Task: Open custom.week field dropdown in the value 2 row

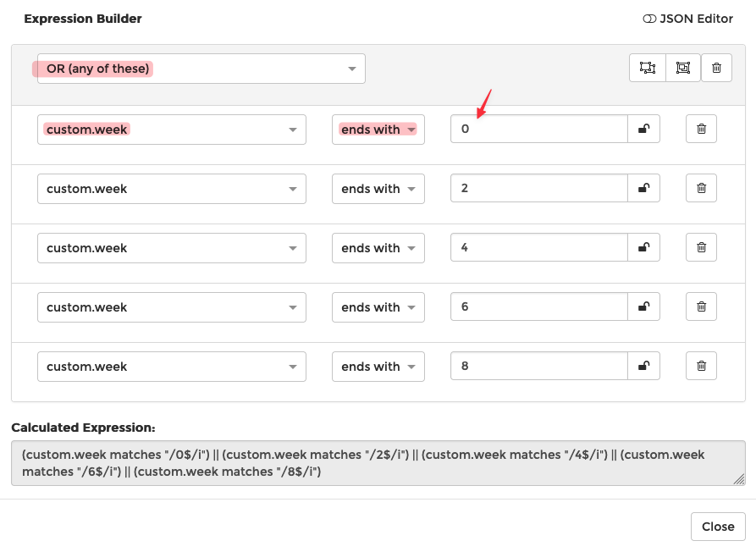Action: coord(172,189)
